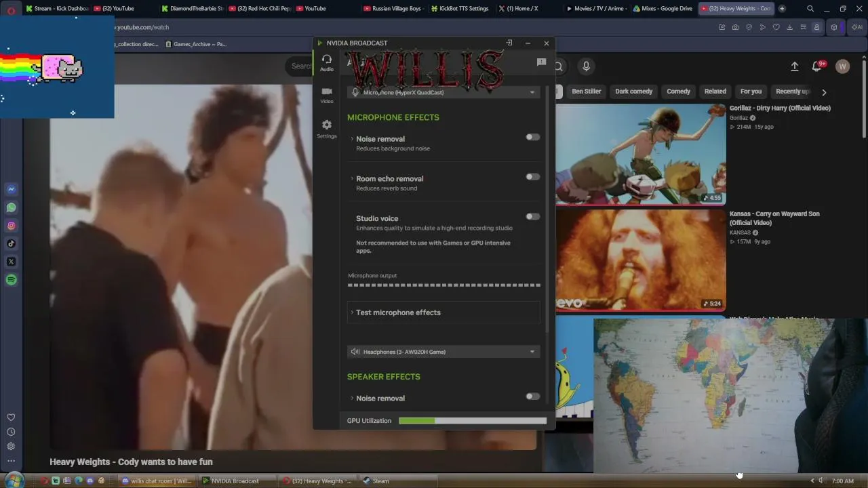Select the Ben Stiller filter chip

pos(587,91)
